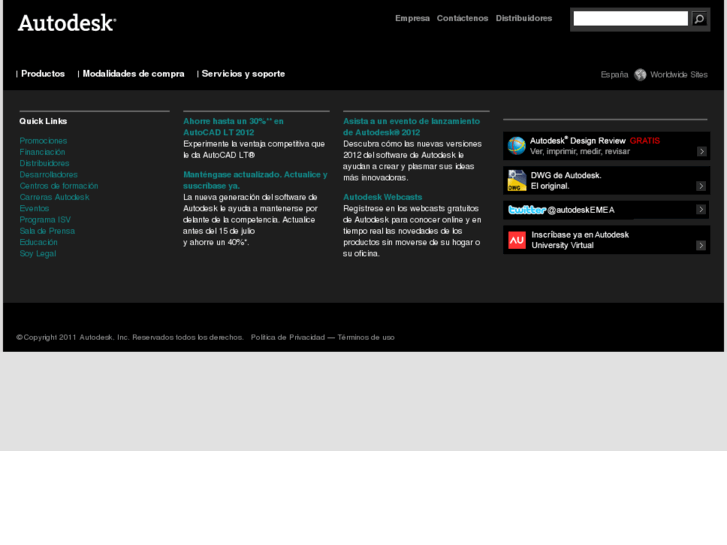This screenshot has width=727, height=545.
Task: Click the Twitter logo
Action: pyautogui.click(x=527, y=210)
